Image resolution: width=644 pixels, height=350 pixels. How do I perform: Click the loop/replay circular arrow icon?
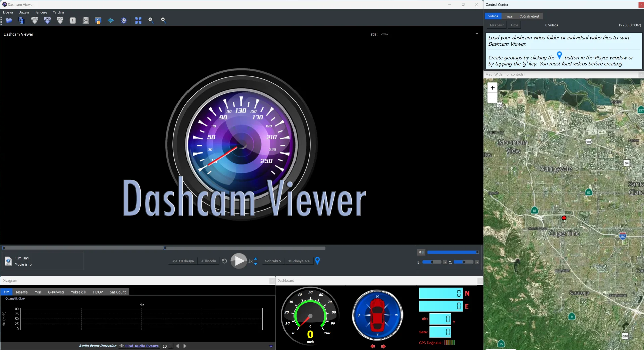[225, 261]
